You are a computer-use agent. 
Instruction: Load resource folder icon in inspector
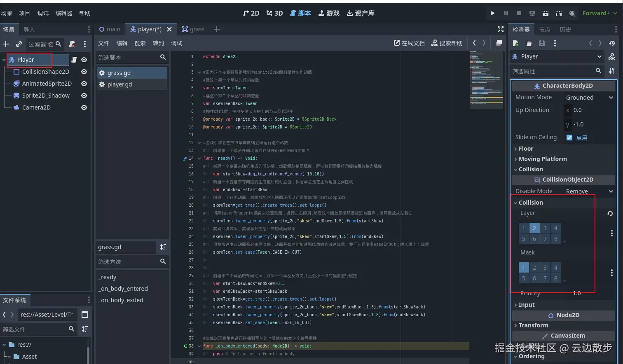pyautogui.click(x=529, y=43)
